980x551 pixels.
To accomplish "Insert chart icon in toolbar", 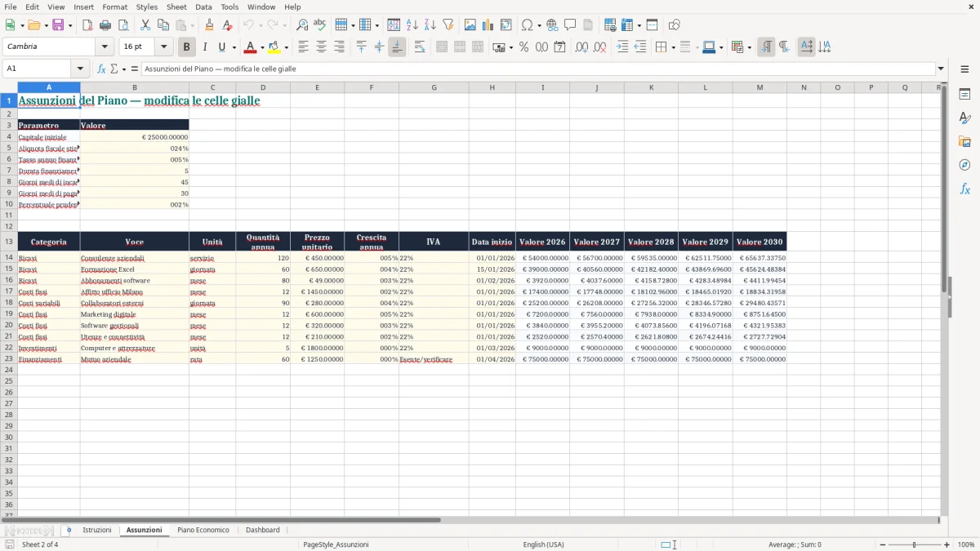I will click(488, 25).
